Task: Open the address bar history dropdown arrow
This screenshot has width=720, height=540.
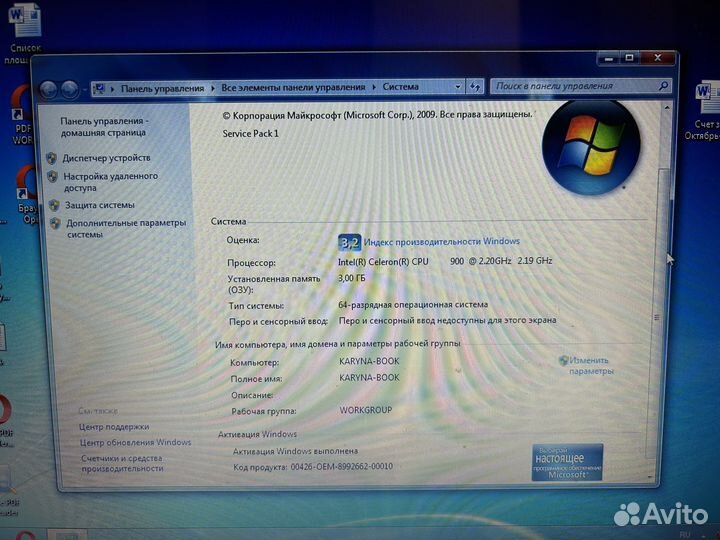Action: [459, 87]
